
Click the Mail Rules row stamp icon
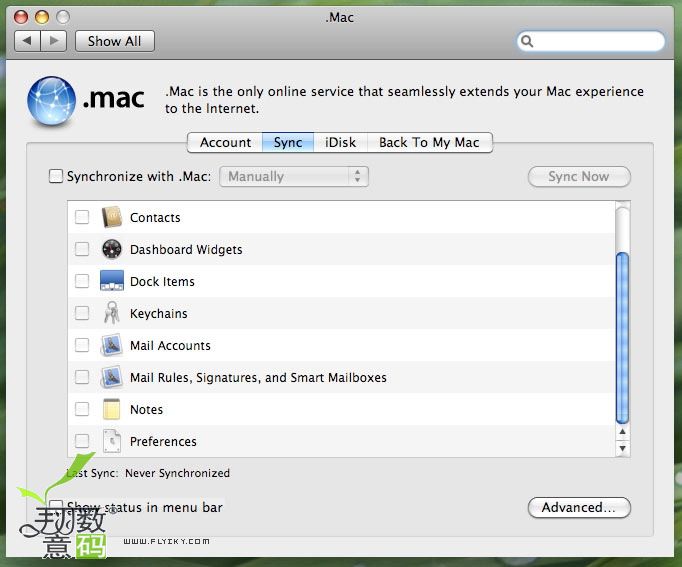[112, 377]
